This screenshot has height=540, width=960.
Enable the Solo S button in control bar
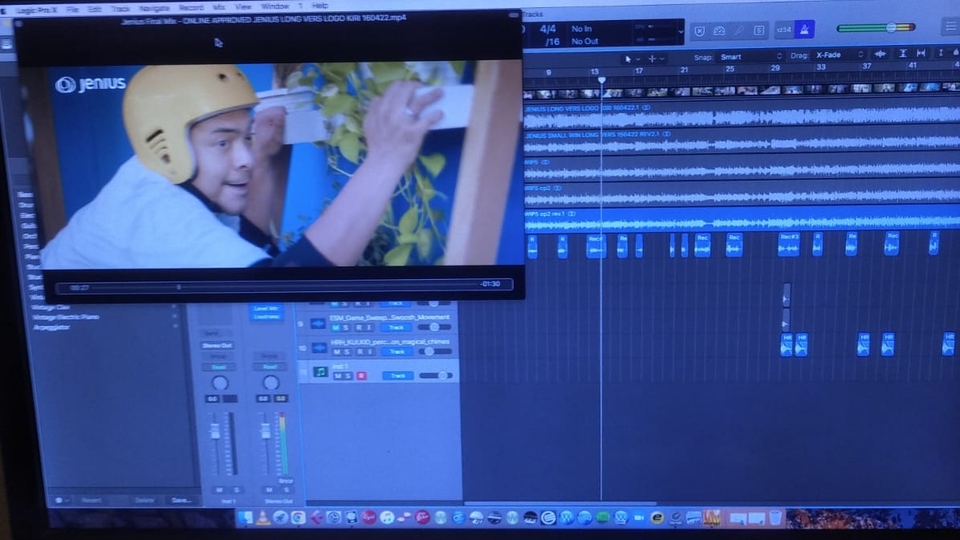759,31
